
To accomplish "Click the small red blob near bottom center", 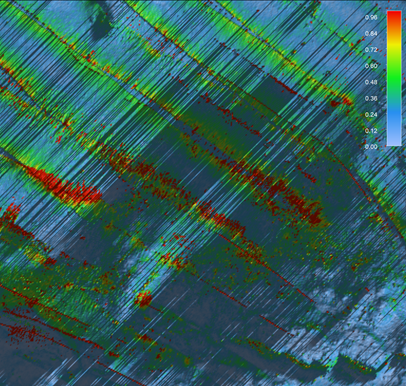I will [x=144, y=298].
